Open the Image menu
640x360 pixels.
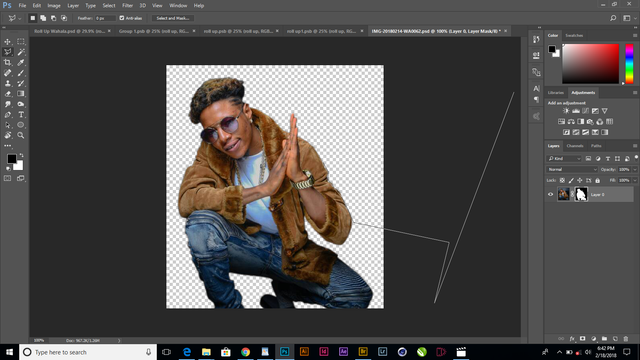pyautogui.click(x=54, y=6)
